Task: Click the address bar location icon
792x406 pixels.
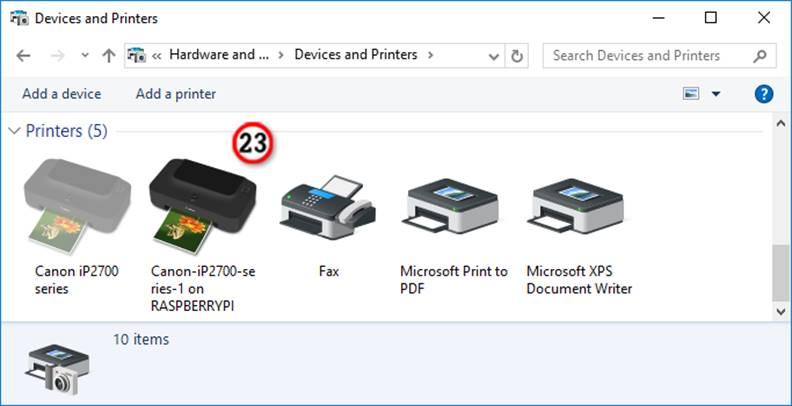Action: pyautogui.click(x=136, y=55)
